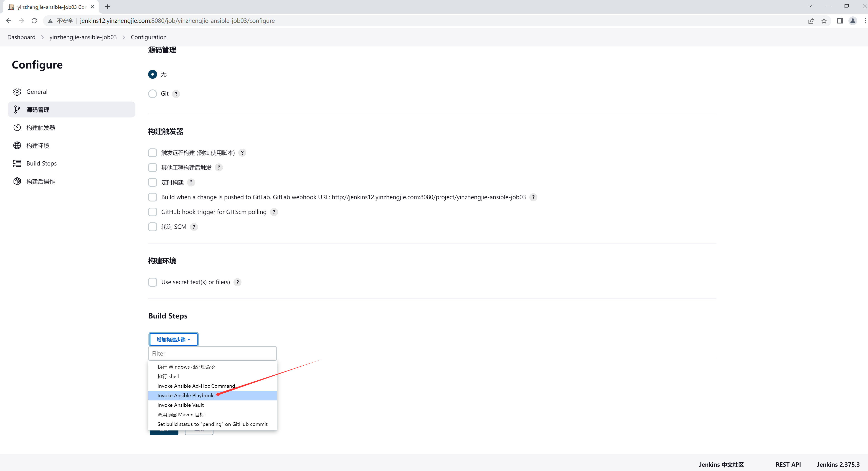Enable the 定时构建 checkbox
The width and height of the screenshot is (868, 471).
153,182
